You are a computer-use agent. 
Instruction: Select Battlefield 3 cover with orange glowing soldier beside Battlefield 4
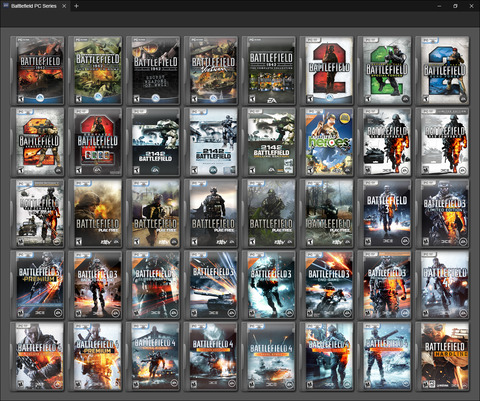(x=385, y=285)
